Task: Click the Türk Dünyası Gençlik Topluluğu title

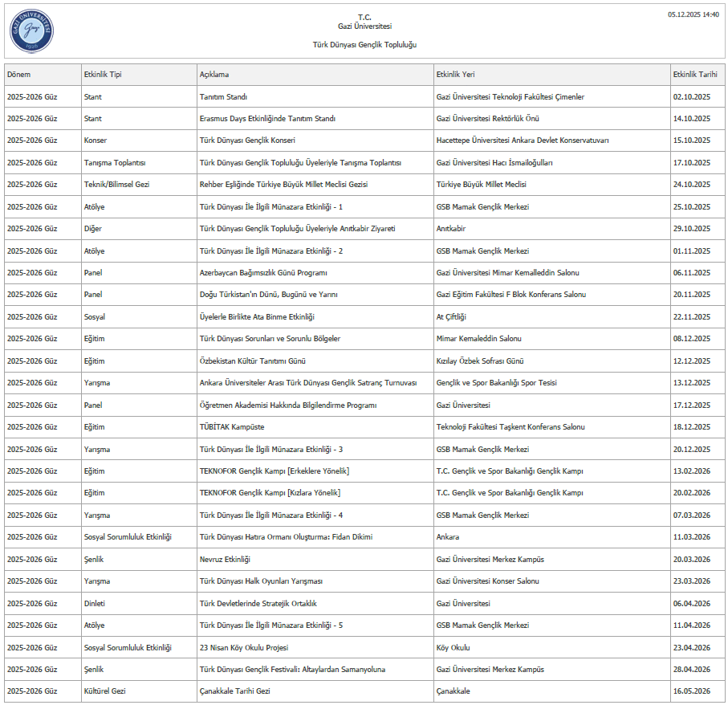Action: pos(364,45)
